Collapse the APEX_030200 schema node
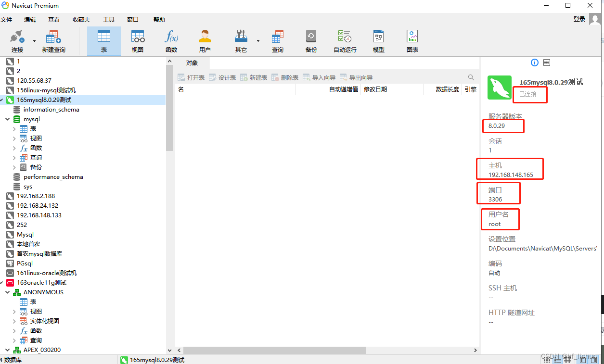604x364 pixels. pos(8,350)
